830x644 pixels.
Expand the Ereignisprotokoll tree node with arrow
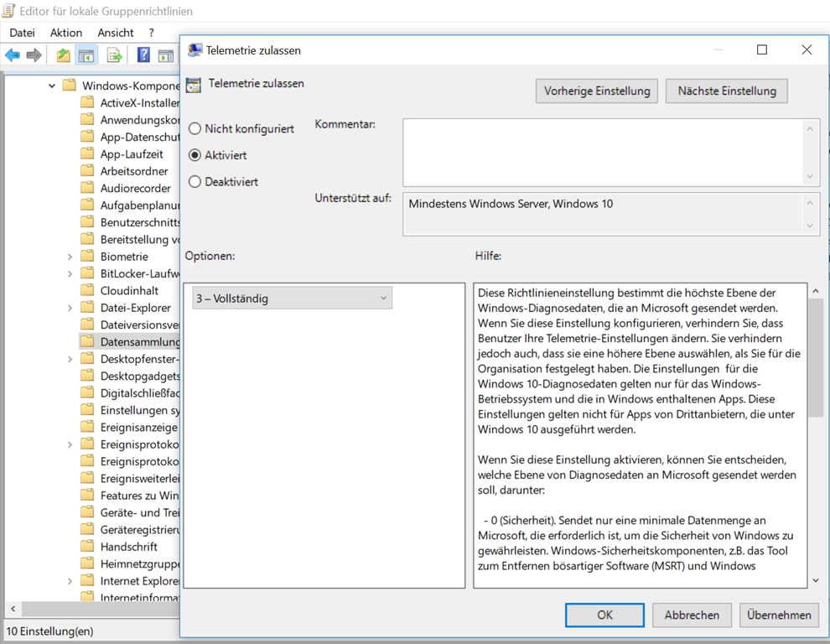70,444
